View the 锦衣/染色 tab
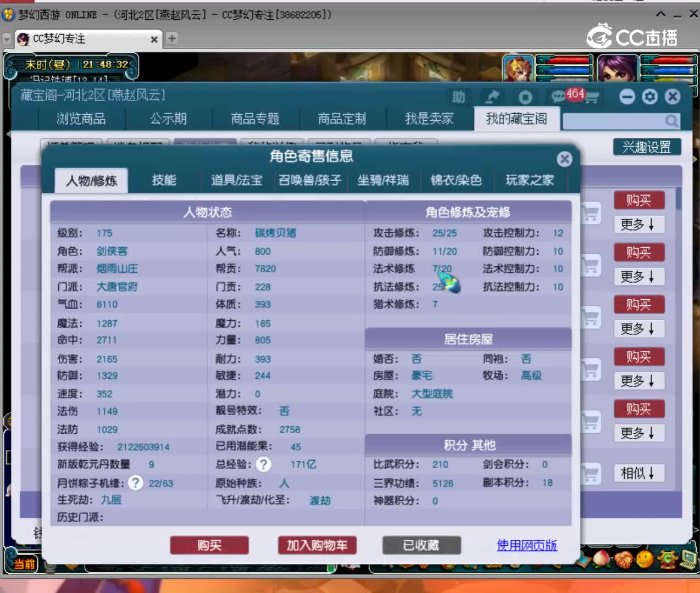Viewport: 700px width, 593px height. (456, 180)
